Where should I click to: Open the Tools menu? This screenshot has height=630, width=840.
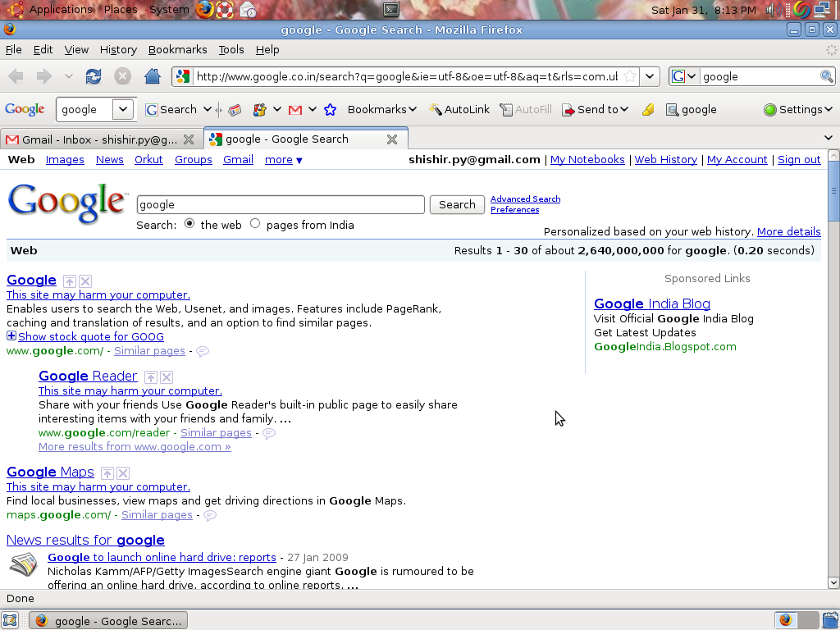tap(231, 50)
